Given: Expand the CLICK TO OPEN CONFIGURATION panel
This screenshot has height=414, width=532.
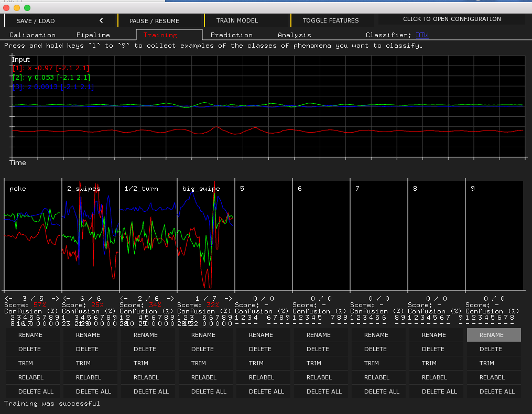Looking at the screenshot, I should (x=451, y=19).
